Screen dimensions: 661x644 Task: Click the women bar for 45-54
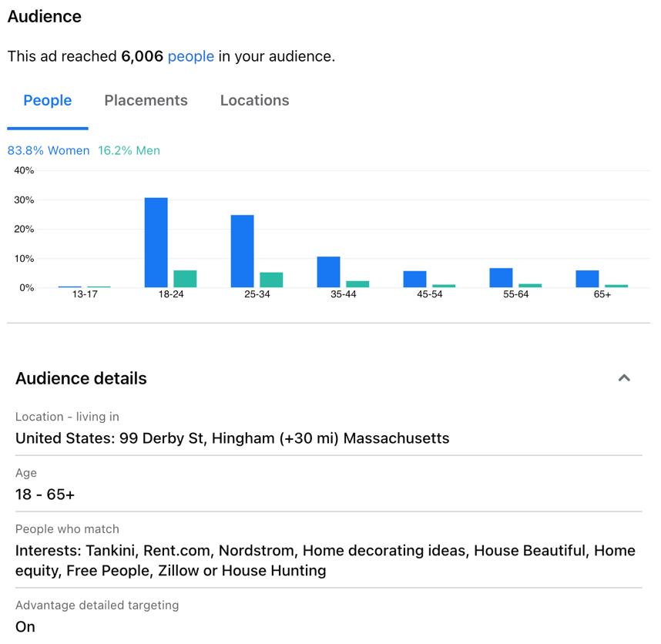[414, 279]
